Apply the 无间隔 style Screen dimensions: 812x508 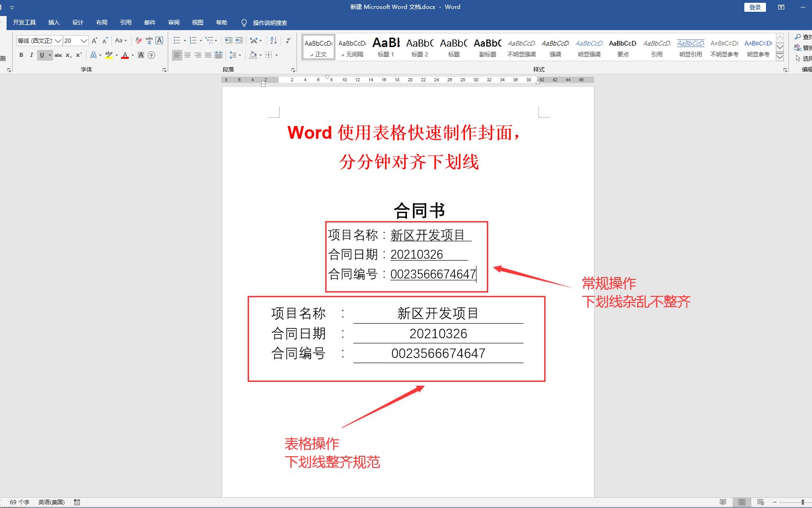352,47
